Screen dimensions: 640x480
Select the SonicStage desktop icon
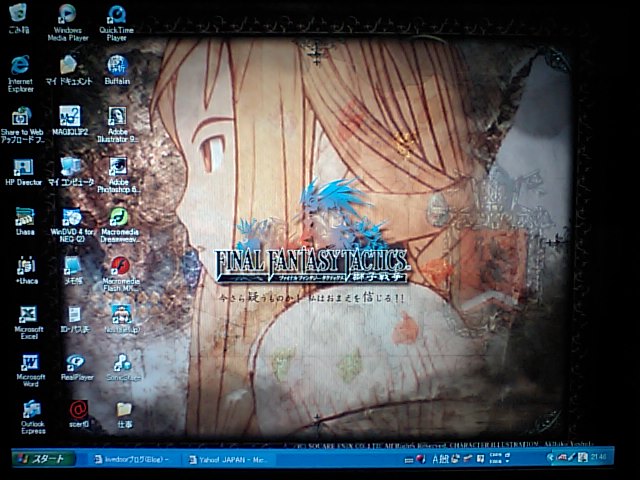[x=123, y=367]
